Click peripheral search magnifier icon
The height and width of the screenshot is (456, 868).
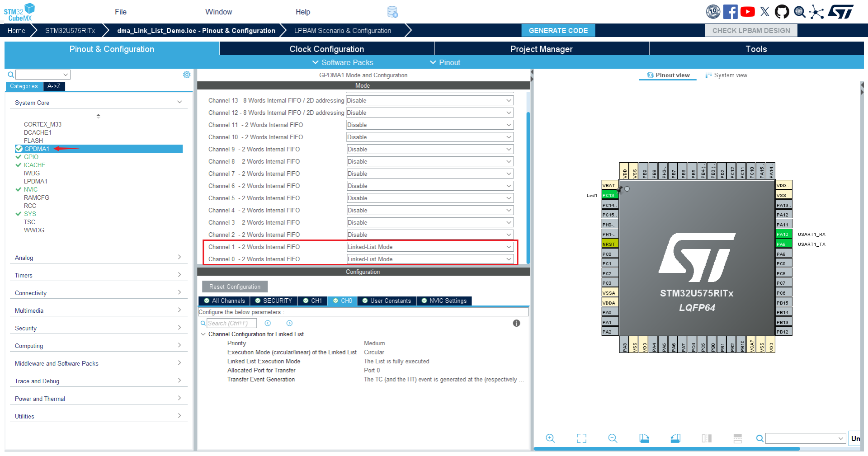[x=11, y=75]
